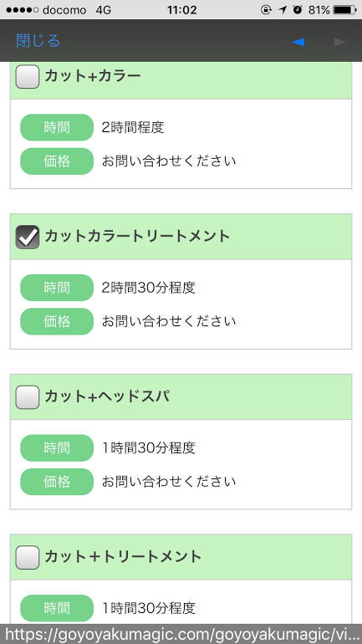Tap the goyoyakumagic.com URL bar
Viewport: 362px width, 644px height.
click(x=181, y=634)
